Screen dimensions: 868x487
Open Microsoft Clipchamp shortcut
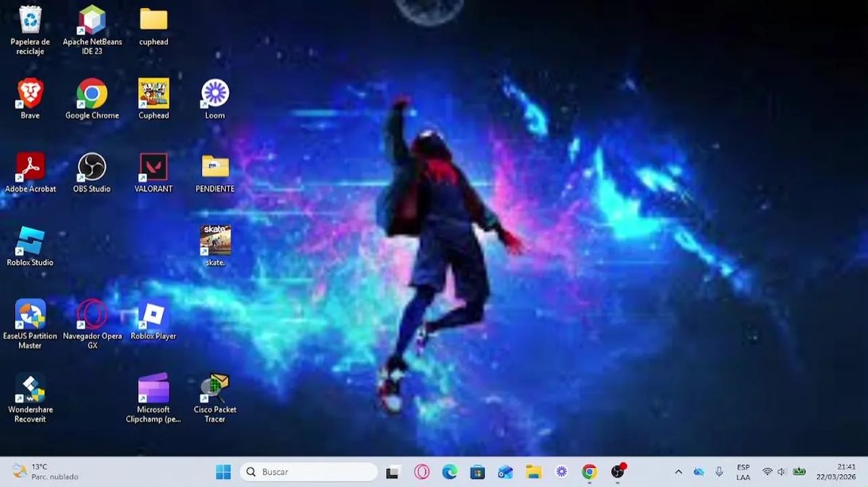pos(153,398)
